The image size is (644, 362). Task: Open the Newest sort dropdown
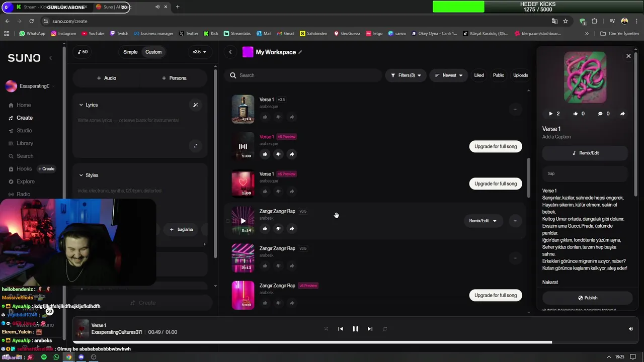(x=449, y=75)
